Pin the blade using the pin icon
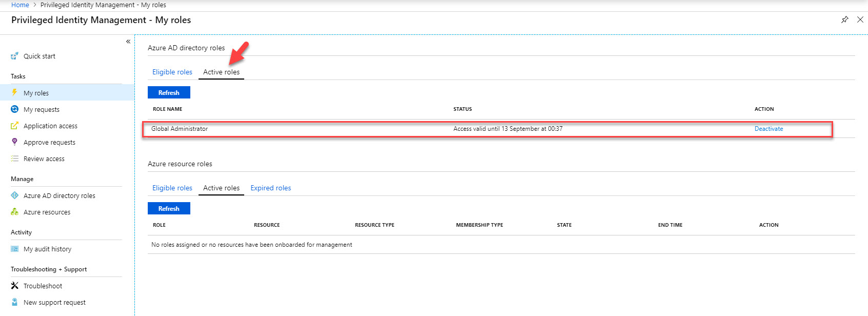 [845, 19]
